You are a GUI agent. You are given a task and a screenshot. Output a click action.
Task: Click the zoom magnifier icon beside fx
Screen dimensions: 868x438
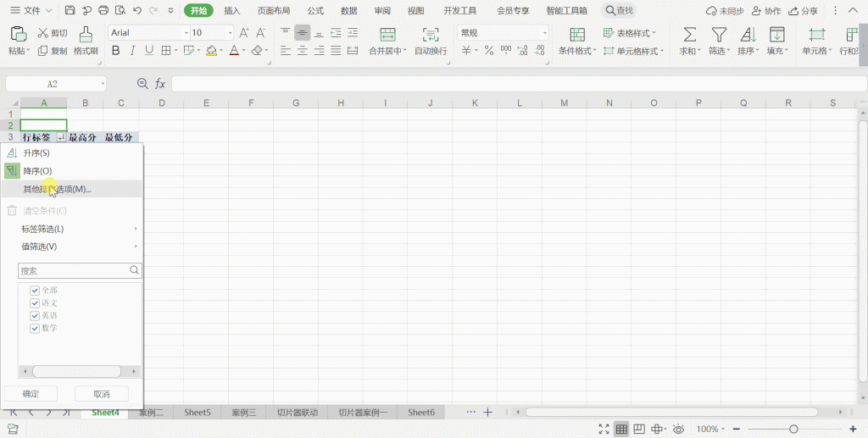(142, 84)
